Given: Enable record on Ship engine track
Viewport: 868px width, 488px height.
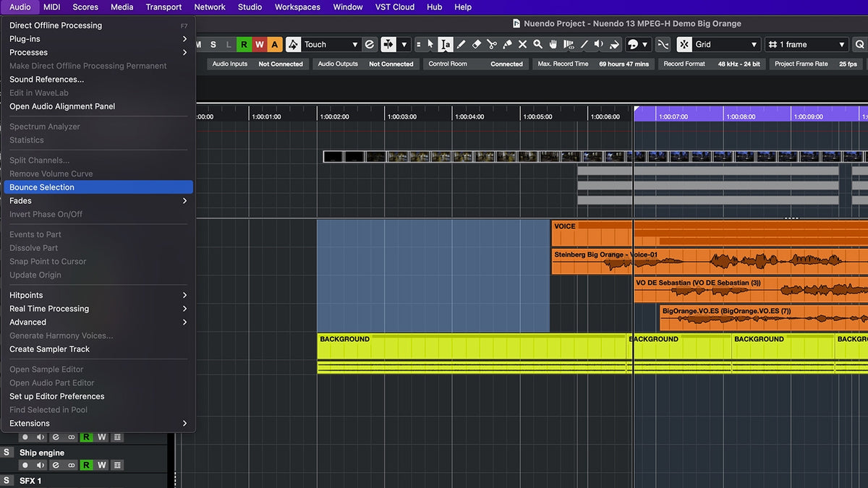Looking at the screenshot, I should [x=25, y=465].
